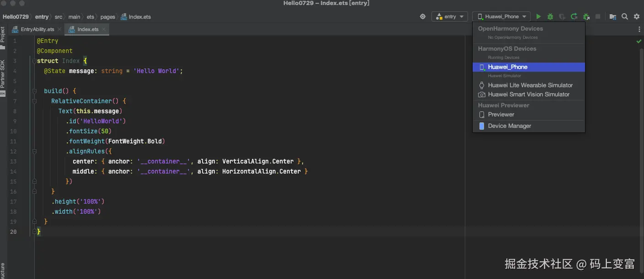Click the ETS file icon in the breadcrumb
The width and height of the screenshot is (644, 279).
click(124, 17)
